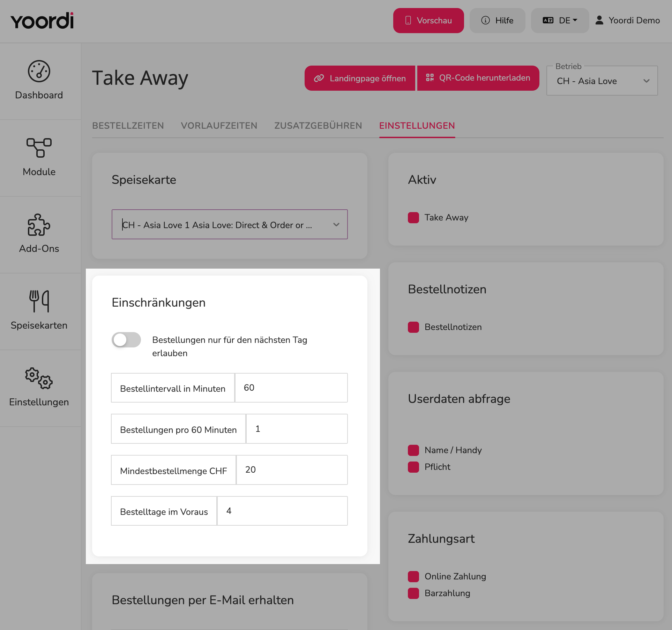Click the Hilfe info icon
The height and width of the screenshot is (630, 672).
(485, 21)
